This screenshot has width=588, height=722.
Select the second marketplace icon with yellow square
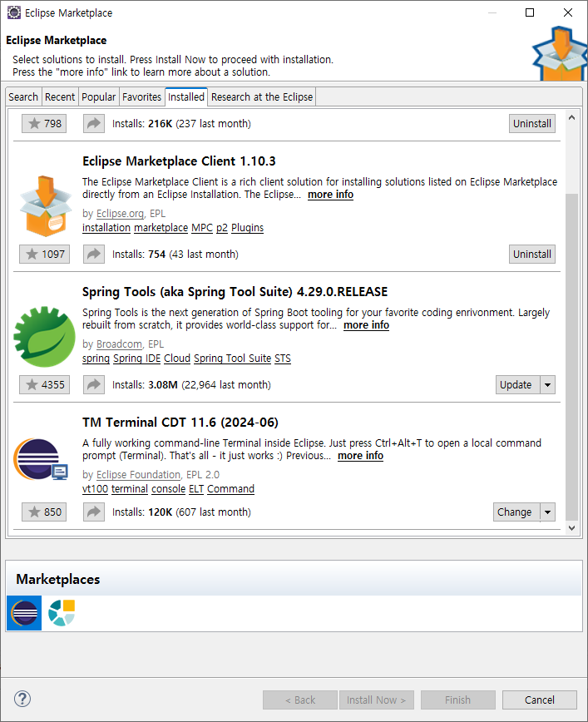pyautogui.click(x=62, y=613)
